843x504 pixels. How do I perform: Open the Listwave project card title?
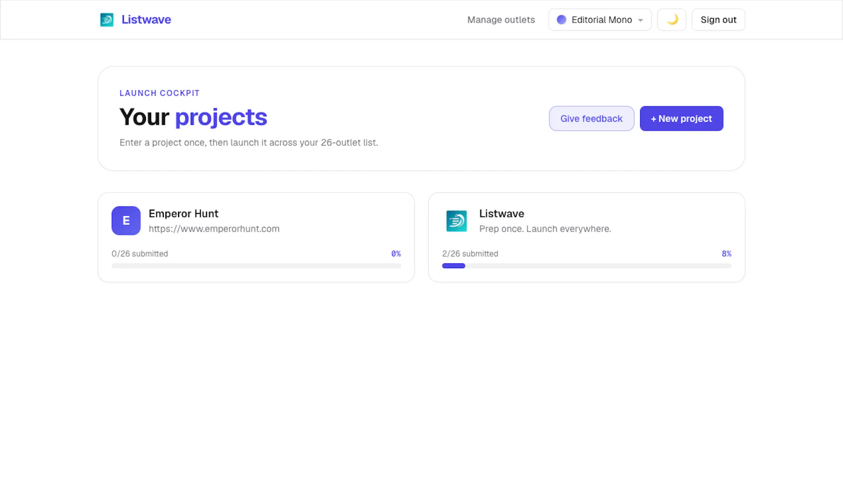pos(502,213)
